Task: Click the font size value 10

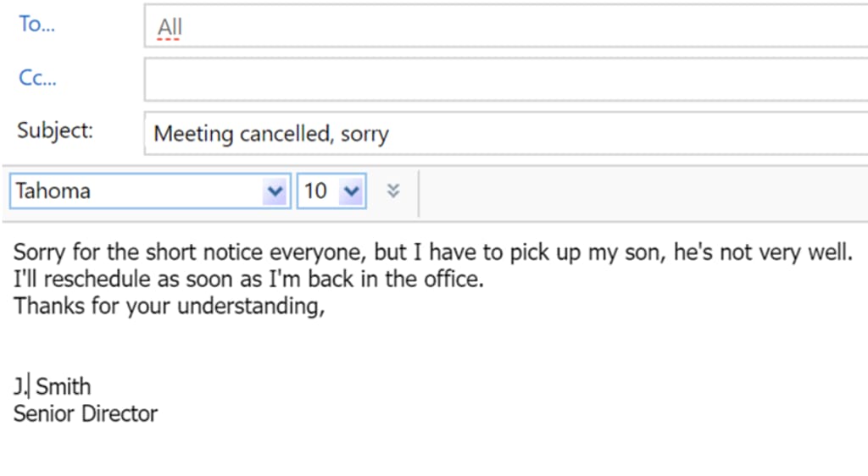Action: [x=315, y=191]
